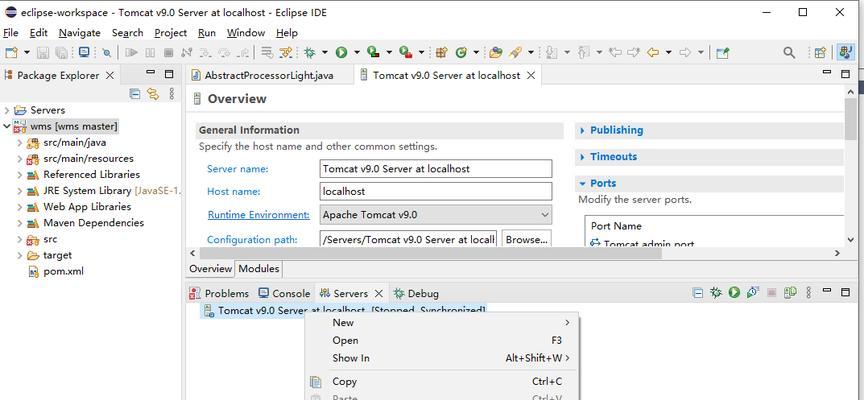Click the Save All toolbar icon
The image size is (864, 400).
pyautogui.click(x=62, y=52)
